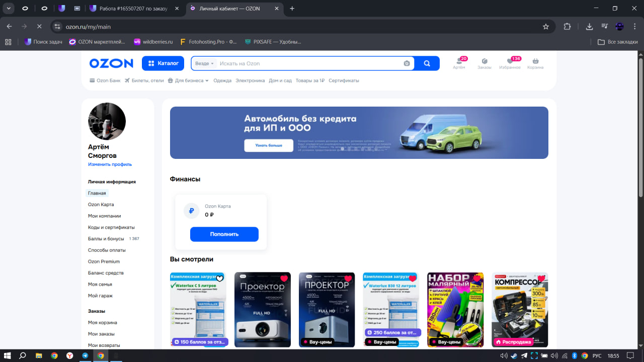Image resolution: width=644 pixels, height=362 pixels.
Task: Expand the Для бизнеса dropdown
Action: click(x=188, y=80)
